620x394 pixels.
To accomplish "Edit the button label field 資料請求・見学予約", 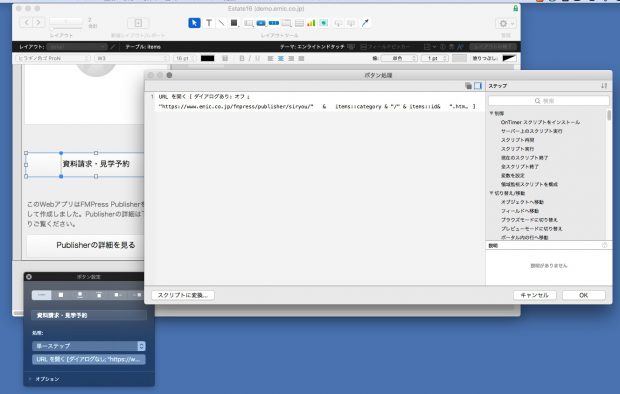I will pos(89,315).
